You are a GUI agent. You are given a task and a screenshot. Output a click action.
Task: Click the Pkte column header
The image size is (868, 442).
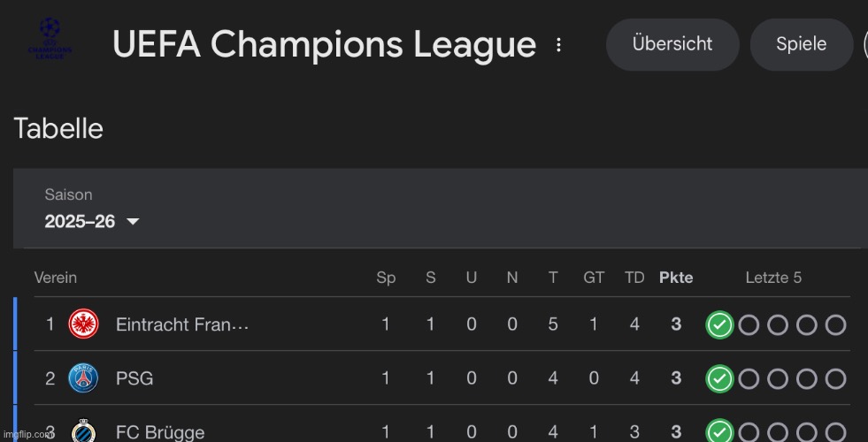(676, 278)
